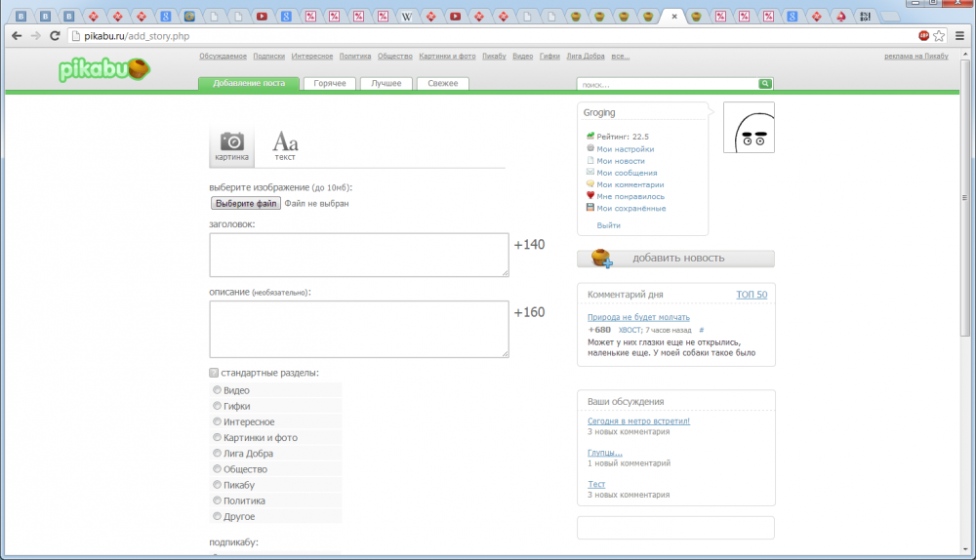
Task: Click the 'добавить новость' button
Action: [675, 259]
